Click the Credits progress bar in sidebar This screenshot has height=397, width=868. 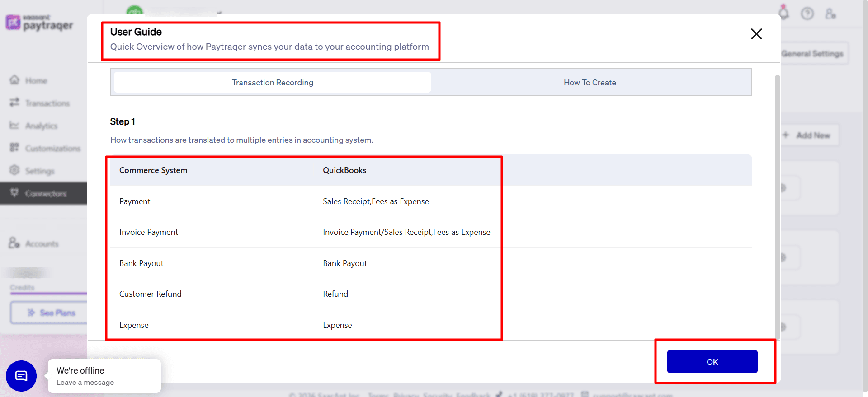click(48, 294)
